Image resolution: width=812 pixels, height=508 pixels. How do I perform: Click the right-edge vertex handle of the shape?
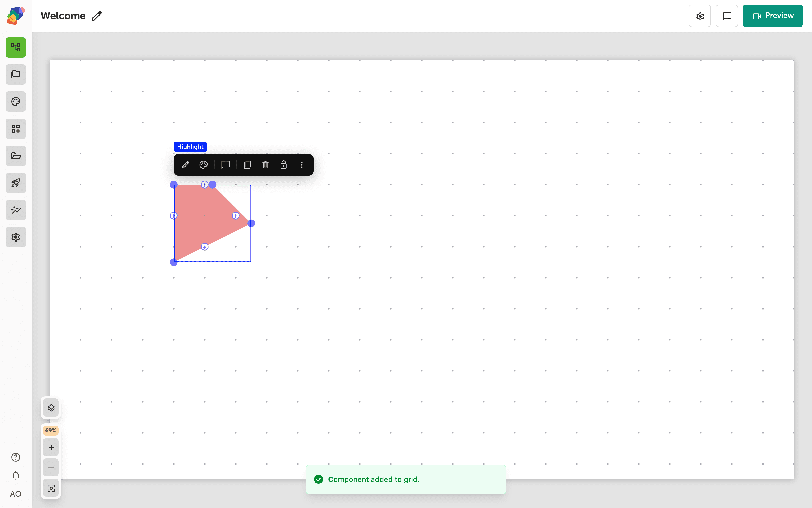click(x=251, y=224)
